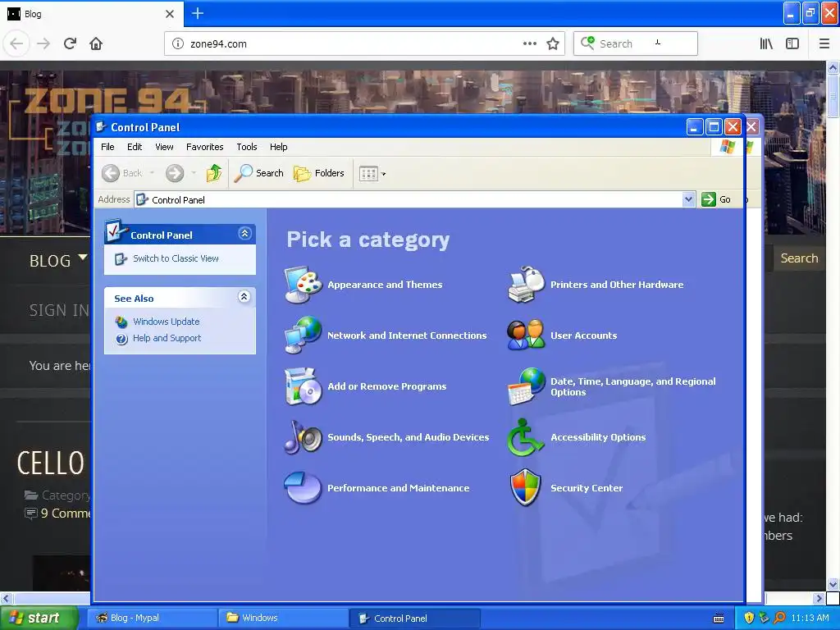The height and width of the screenshot is (630, 840).
Task: Open Printers and Other Hardware icon
Action: tap(526, 285)
